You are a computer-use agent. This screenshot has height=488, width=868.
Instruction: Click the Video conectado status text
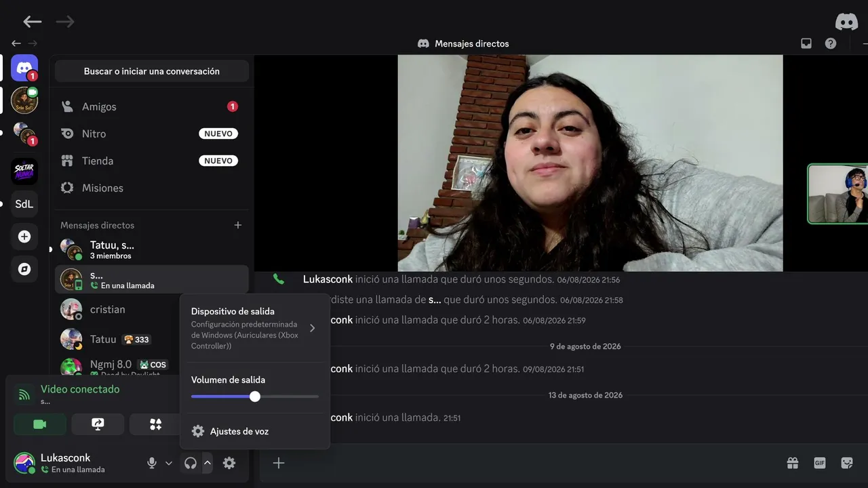pos(80,389)
